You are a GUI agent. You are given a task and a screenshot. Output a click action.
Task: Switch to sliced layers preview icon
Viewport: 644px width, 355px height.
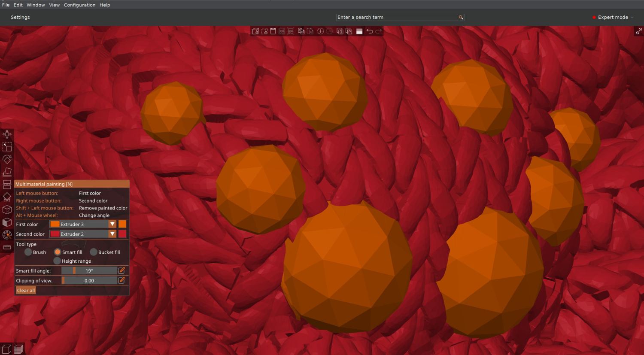pyautogui.click(x=18, y=349)
